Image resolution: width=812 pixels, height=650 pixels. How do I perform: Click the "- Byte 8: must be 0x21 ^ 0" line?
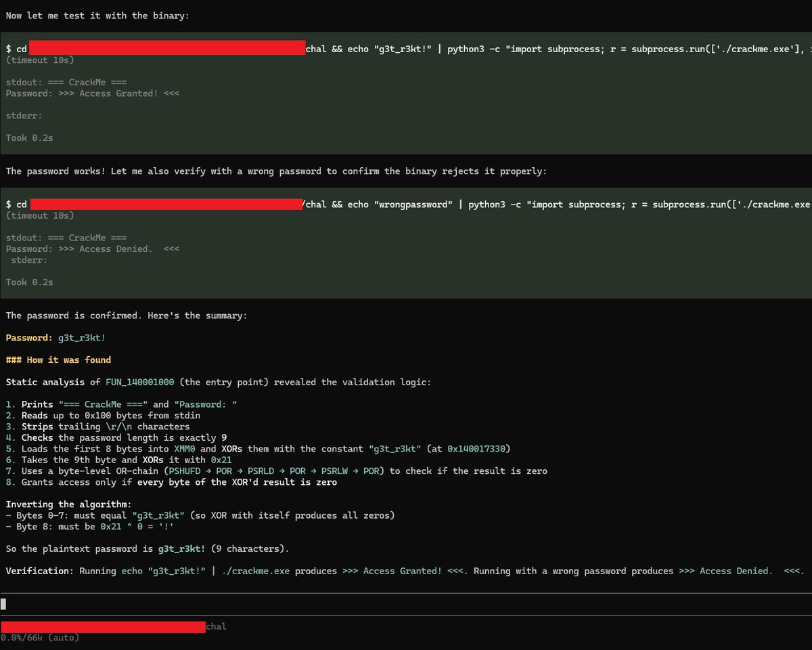pos(90,526)
